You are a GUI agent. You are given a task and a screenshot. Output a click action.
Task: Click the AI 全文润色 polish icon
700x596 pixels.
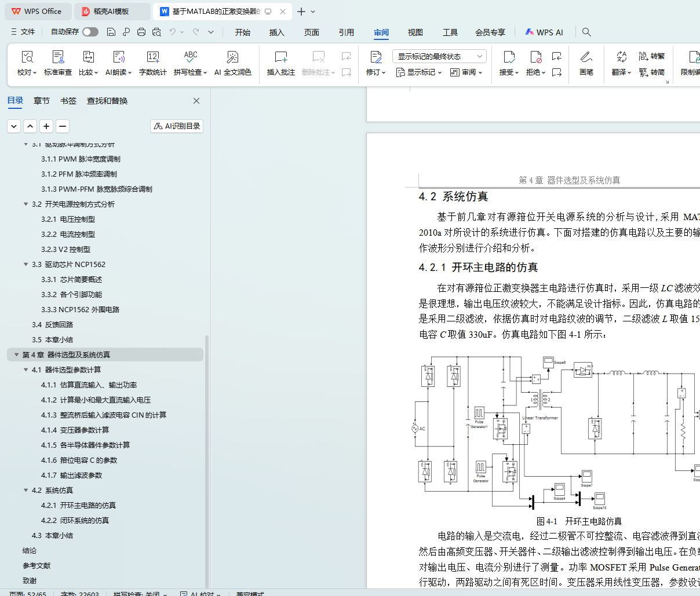tap(232, 57)
